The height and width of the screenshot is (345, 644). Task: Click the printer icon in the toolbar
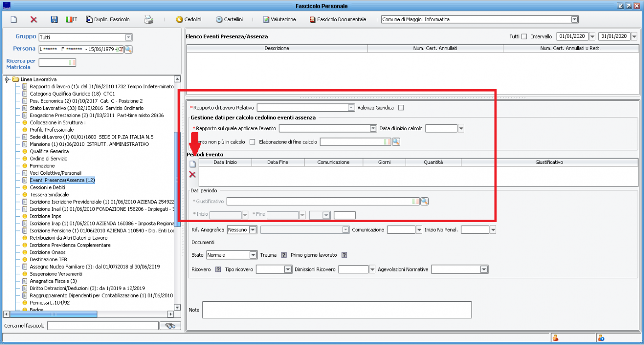pyautogui.click(x=149, y=20)
